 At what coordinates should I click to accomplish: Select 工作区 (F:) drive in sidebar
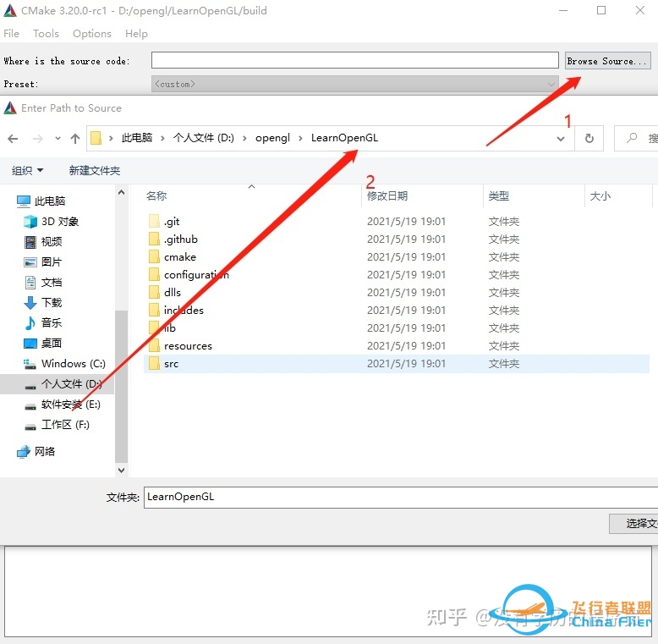[x=65, y=425]
